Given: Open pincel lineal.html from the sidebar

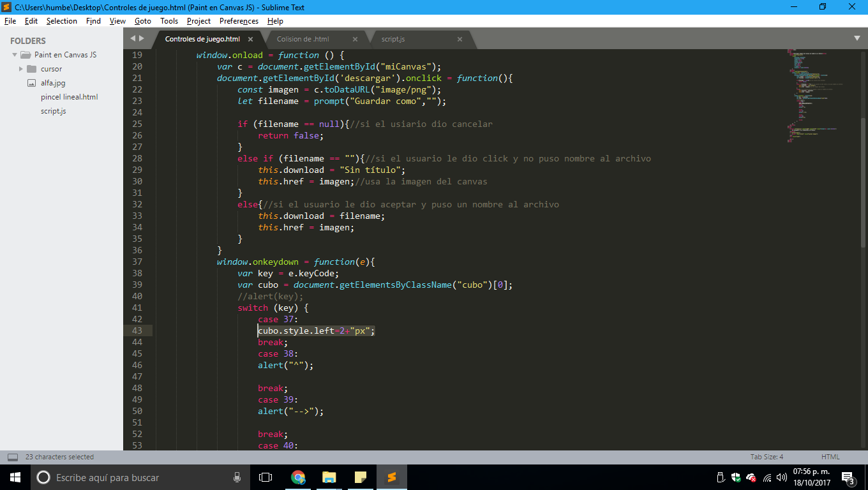Looking at the screenshot, I should 69,97.
